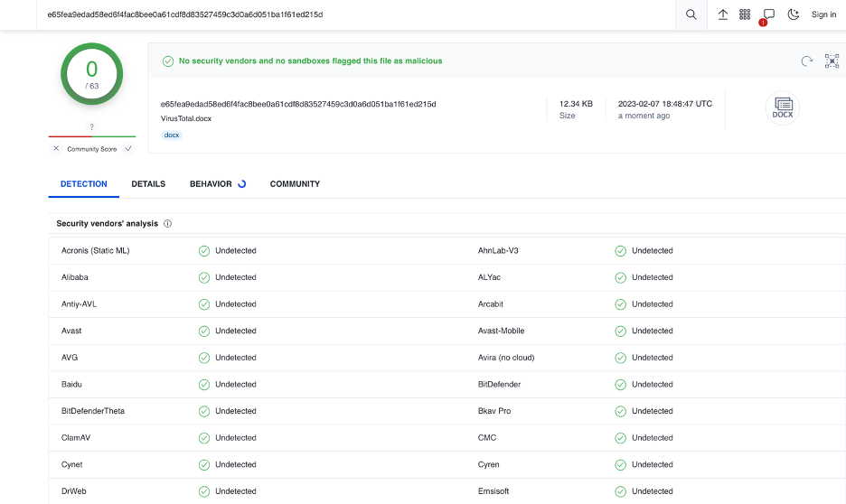Click the Undetected checkmark icon for Arcabit
This screenshot has height=504, width=846.
pyautogui.click(x=620, y=304)
